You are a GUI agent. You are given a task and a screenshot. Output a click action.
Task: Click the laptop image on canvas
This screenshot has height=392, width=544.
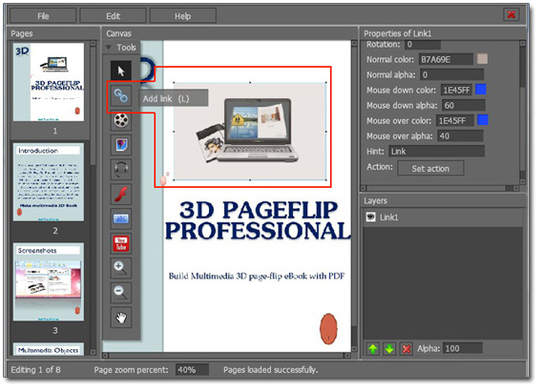tap(250, 132)
